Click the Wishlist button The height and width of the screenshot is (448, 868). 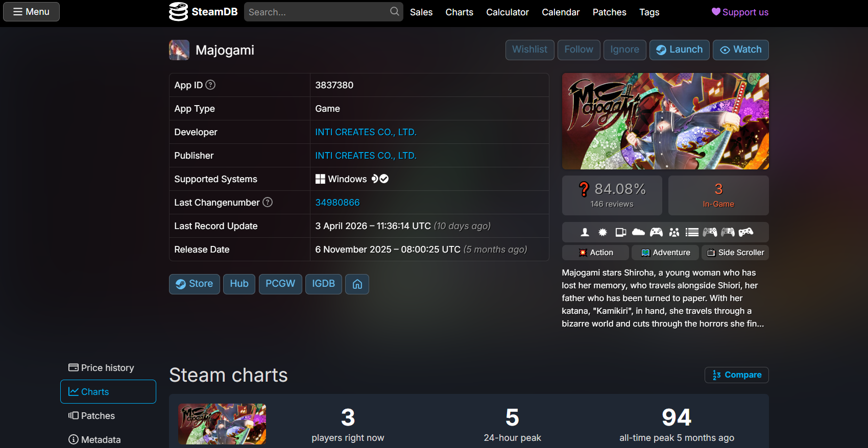click(x=530, y=50)
